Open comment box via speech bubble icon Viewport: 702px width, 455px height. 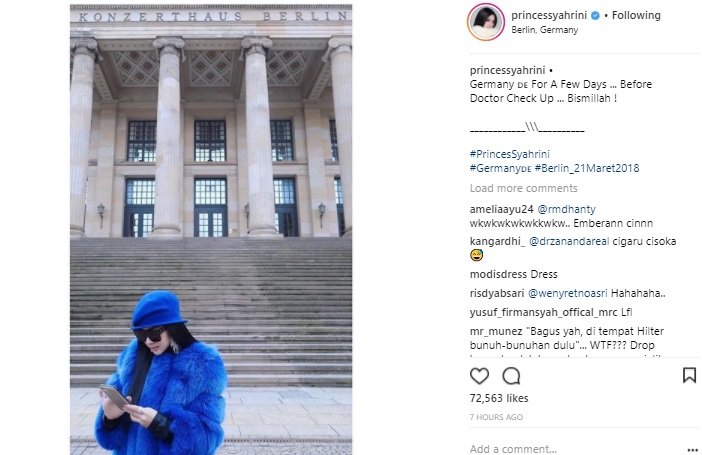point(511,376)
